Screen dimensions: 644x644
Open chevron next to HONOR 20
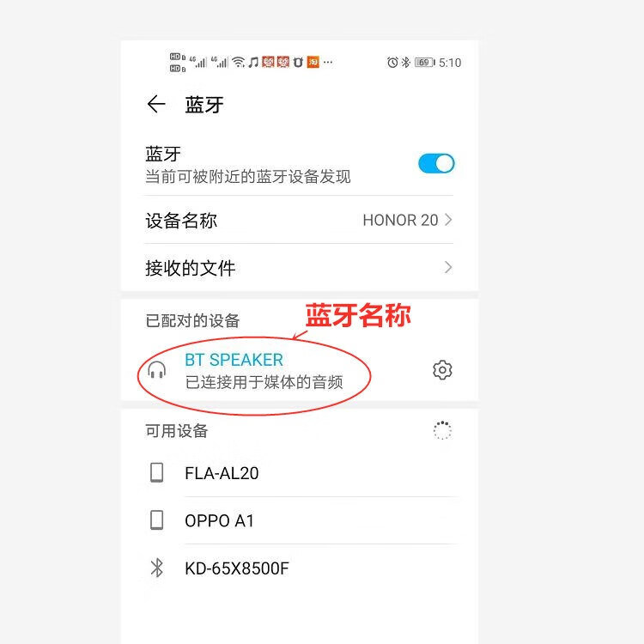click(448, 220)
